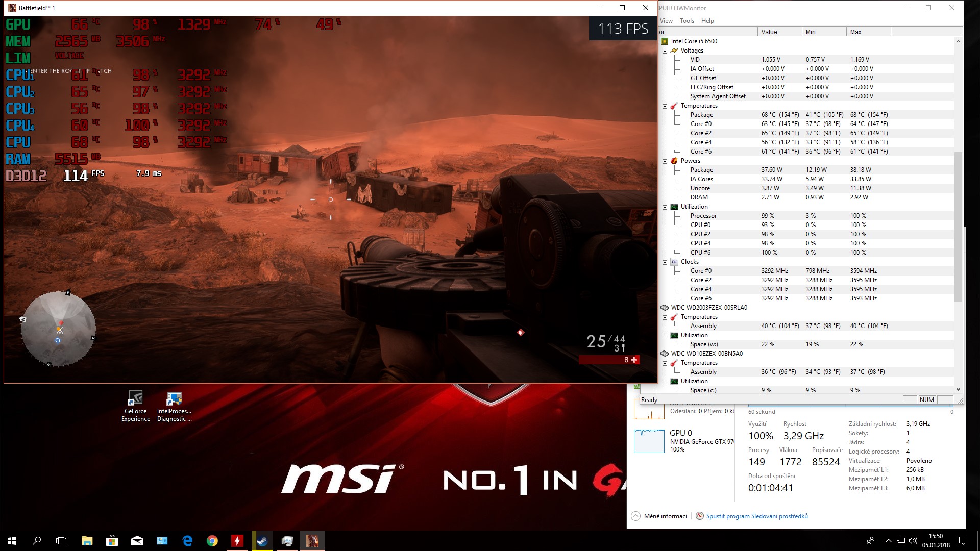The width and height of the screenshot is (980, 551).
Task: Open Microsoft Store from taskbar
Action: click(x=112, y=541)
